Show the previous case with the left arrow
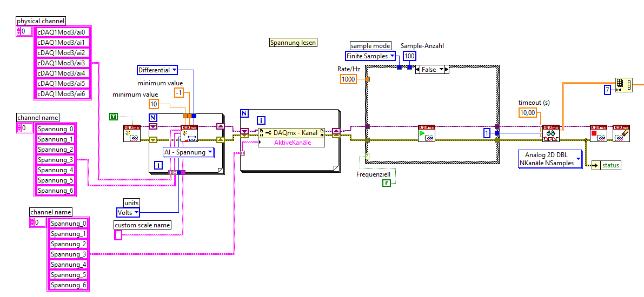 tap(419, 70)
